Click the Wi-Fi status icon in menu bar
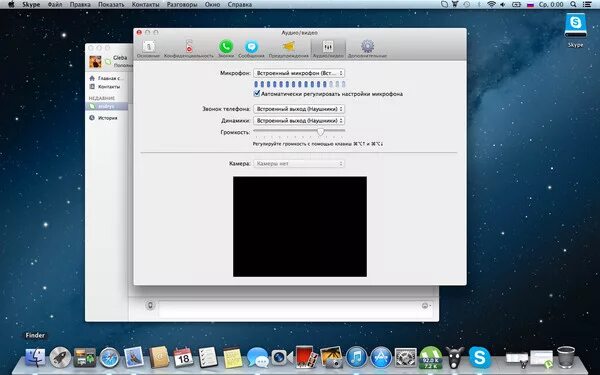This screenshot has width=600, height=375. (x=491, y=5)
